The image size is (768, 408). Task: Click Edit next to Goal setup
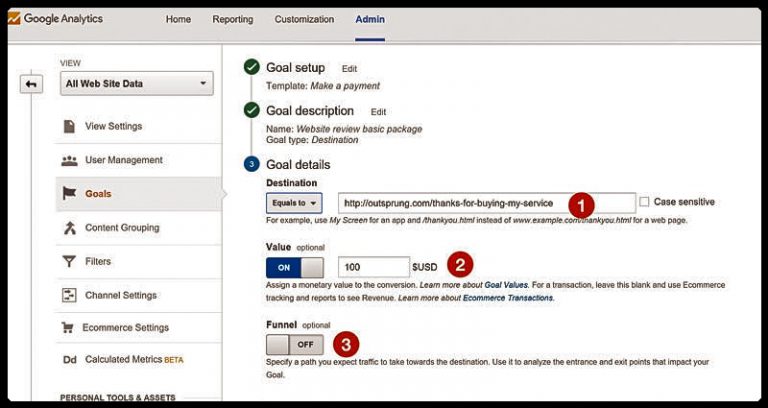349,69
